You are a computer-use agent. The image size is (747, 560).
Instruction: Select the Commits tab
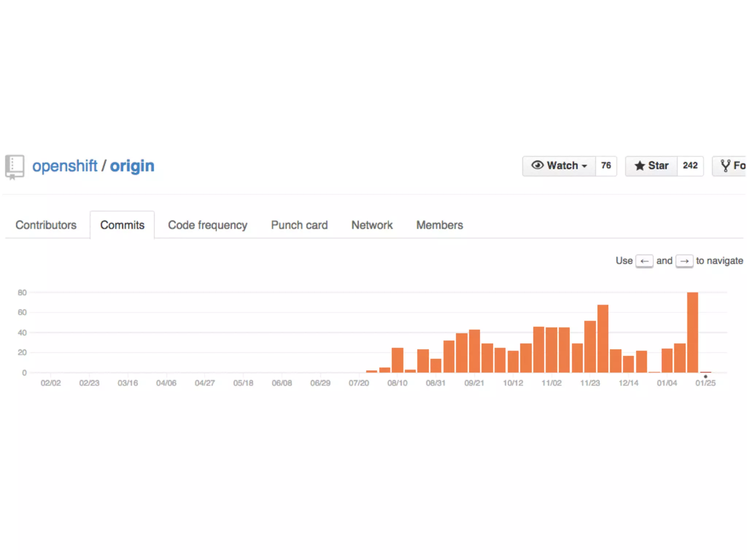(x=122, y=225)
